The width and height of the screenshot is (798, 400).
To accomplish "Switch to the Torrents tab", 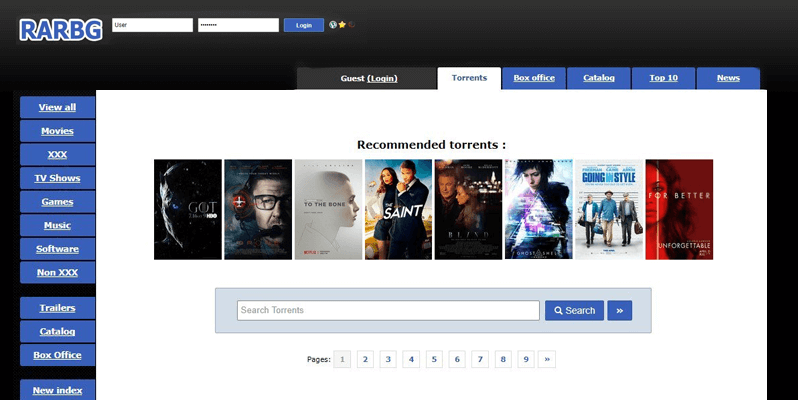I will pos(469,78).
